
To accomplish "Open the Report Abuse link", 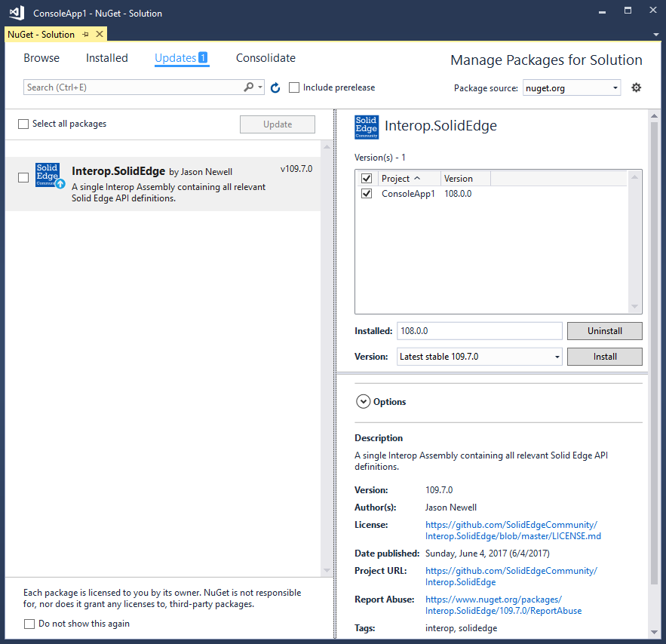I will 503,605.
